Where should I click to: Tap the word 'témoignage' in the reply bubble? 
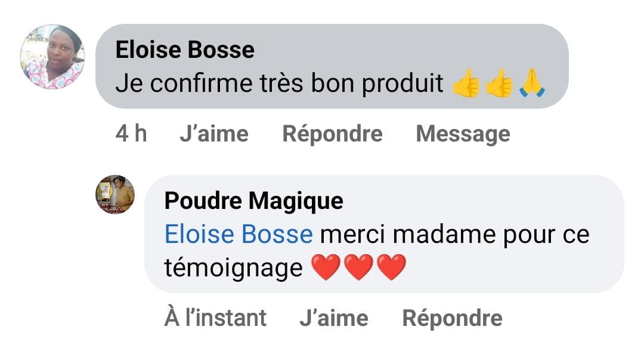tap(233, 268)
